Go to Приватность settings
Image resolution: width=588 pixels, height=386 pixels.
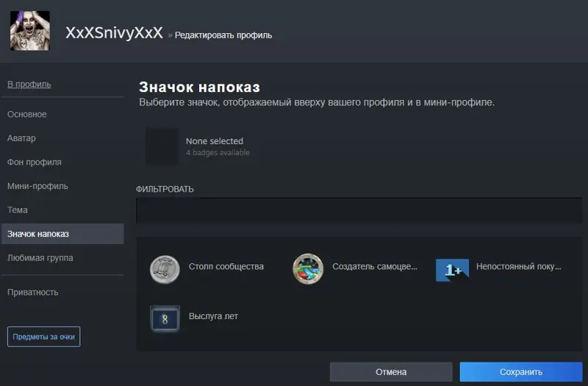(32, 292)
